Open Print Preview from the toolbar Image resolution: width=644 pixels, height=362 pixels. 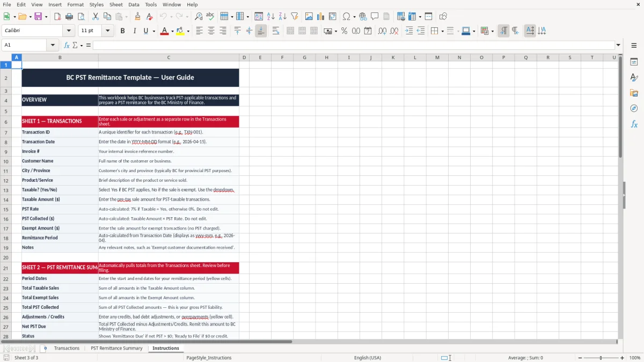(81, 17)
